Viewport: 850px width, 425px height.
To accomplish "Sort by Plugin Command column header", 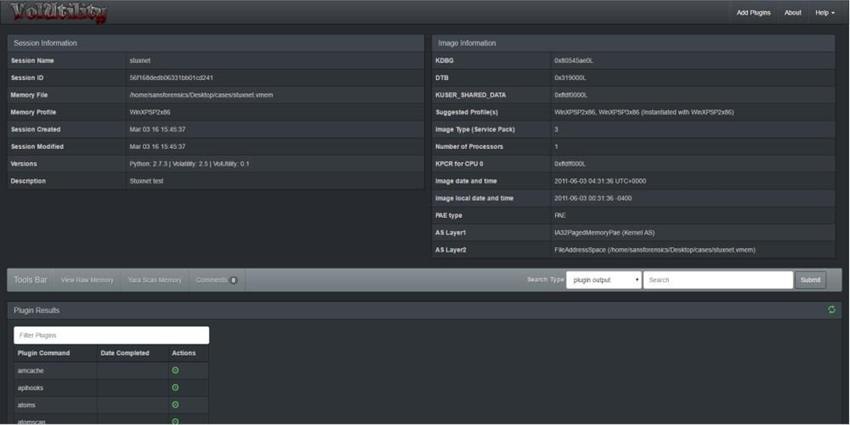I will click(44, 353).
